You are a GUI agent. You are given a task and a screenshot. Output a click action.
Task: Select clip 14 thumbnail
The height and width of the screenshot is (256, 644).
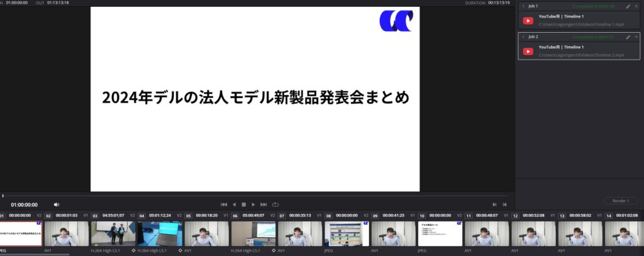click(625, 234)
